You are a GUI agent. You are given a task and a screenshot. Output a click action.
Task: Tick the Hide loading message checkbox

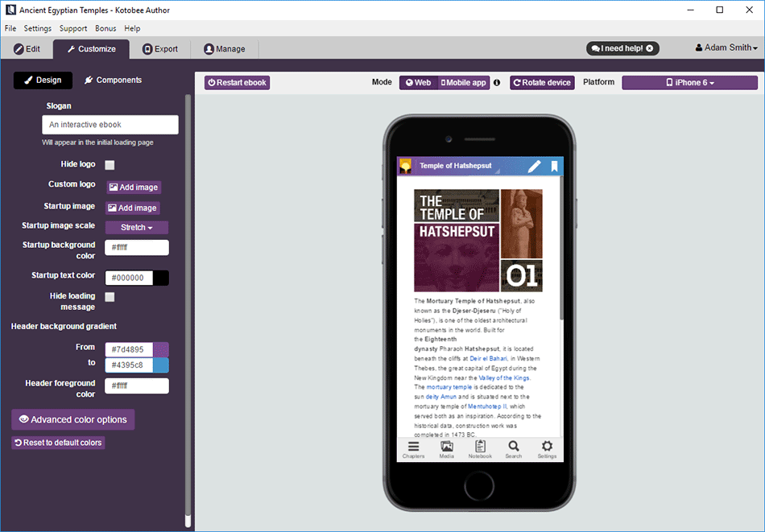[x=110, y=297]
